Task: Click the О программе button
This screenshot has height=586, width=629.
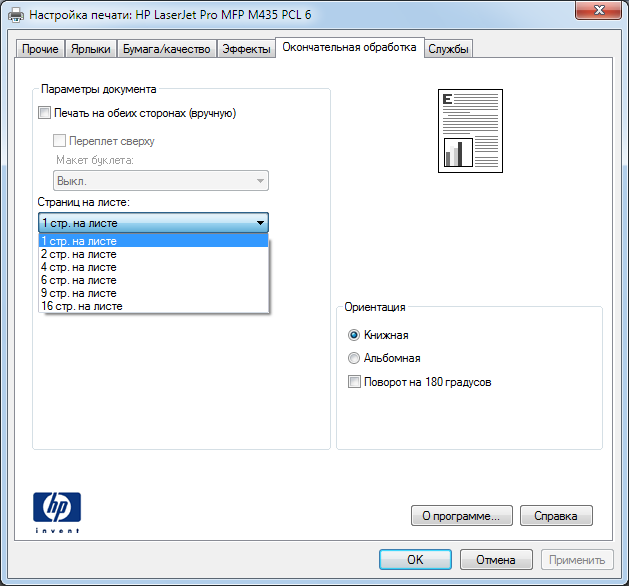Action: 462,515
